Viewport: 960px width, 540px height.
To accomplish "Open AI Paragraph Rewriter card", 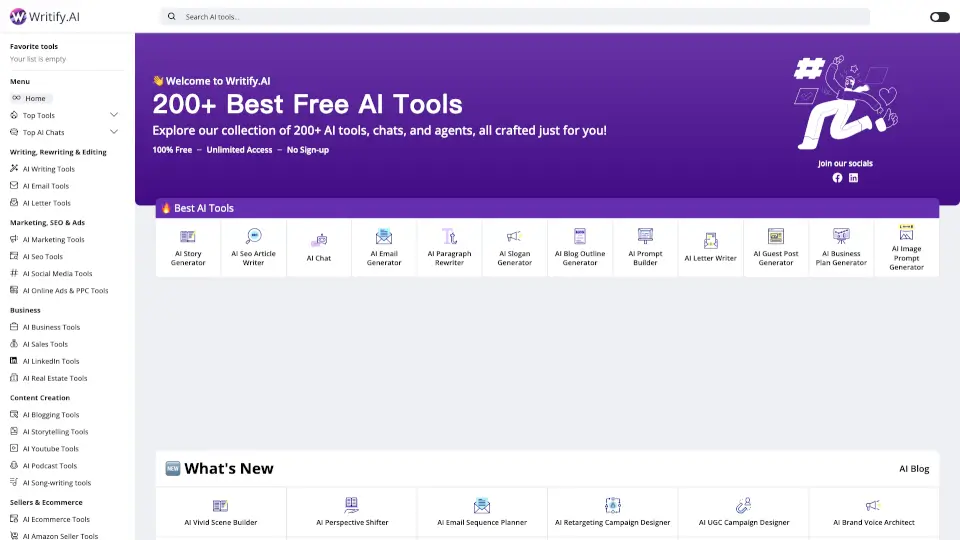I will pyautogui.click(x=449, y=247).
